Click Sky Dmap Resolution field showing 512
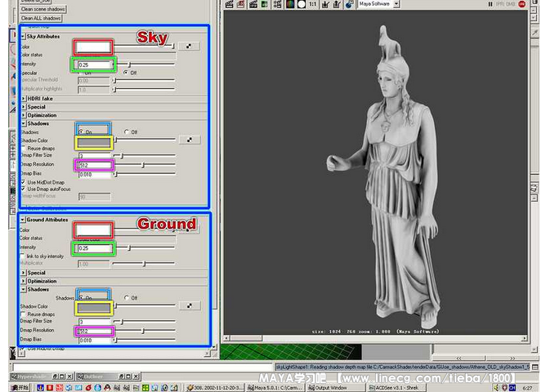This screenshot has height=392, width=546. coord(95,165)
